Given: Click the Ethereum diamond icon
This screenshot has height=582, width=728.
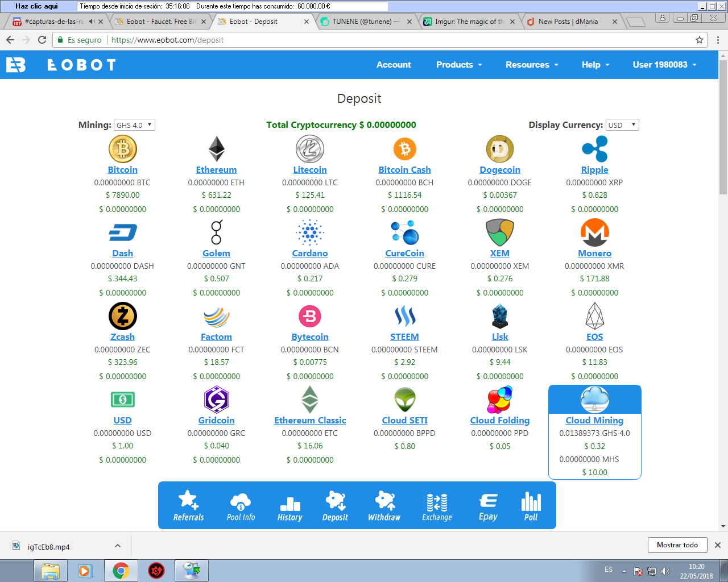Looking at the screenshot, I should pos(217,149).
